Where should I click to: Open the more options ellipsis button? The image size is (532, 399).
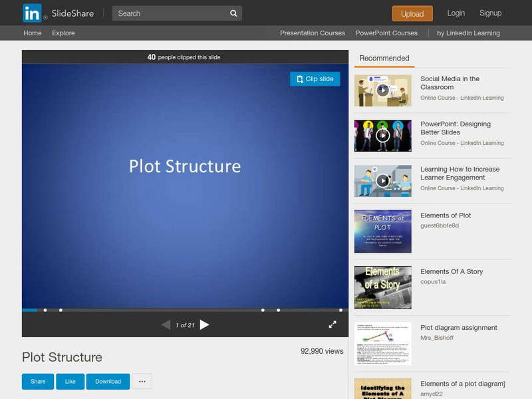click(142, 381)
